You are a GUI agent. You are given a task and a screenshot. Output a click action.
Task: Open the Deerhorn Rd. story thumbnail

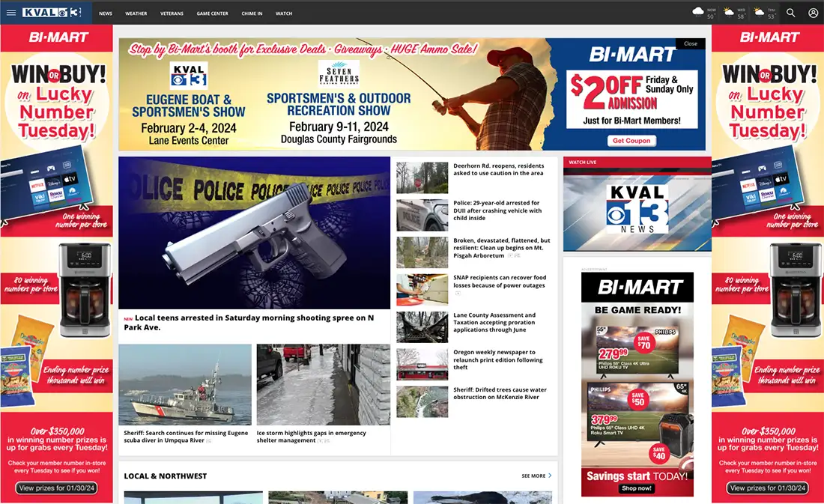[422, 177]
